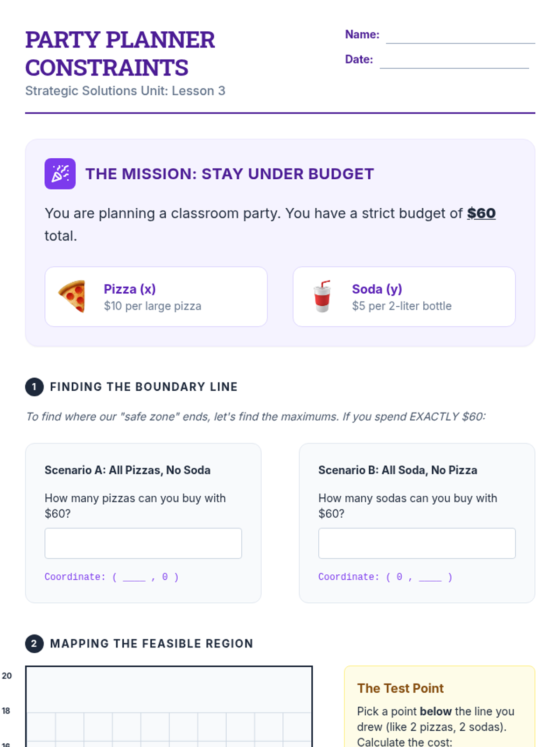
Task: Click the number 2 section badge
Action: pyautogui.click(x=34, y=643)
